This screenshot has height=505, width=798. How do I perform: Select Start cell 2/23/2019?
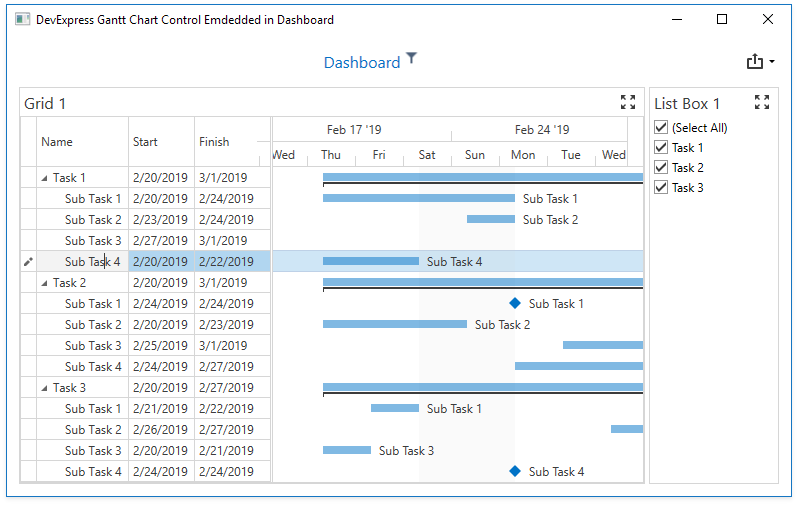[161, 220]
